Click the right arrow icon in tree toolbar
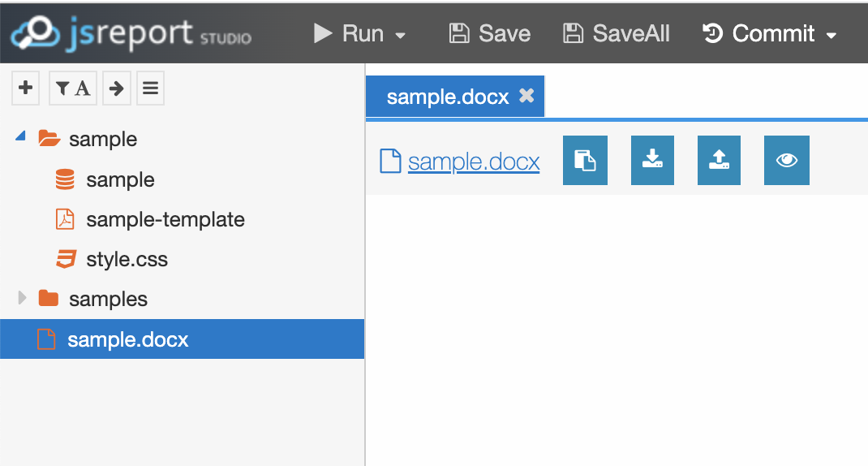 coord(117,88)
